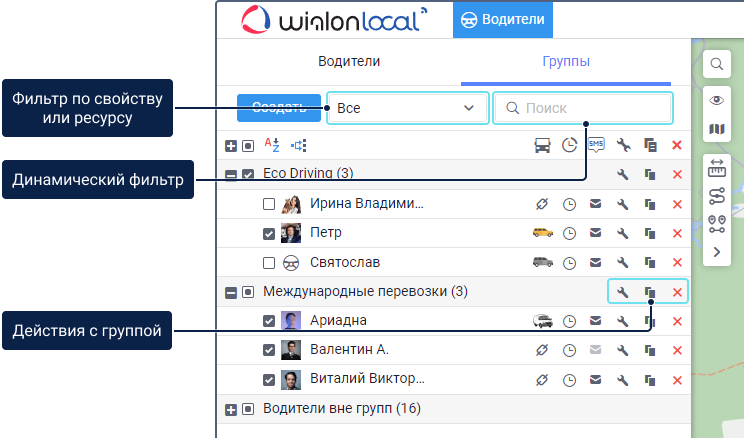Image resolution: width=744 pixels, height=438 pixels.
Task: Open the Все filter dropdown
Action: (408, 108)
